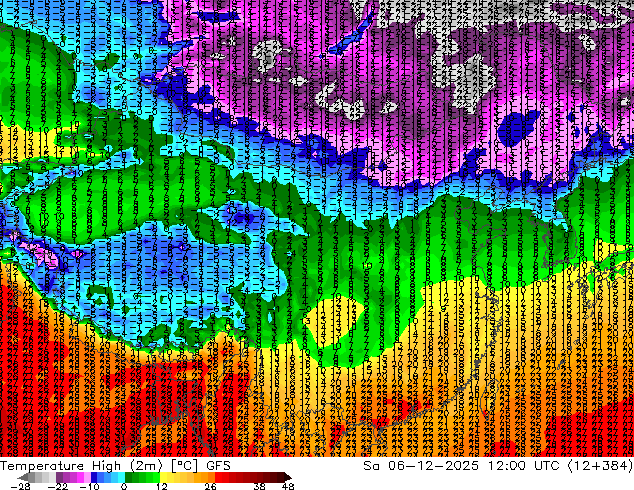Click the '-22' legend label

pyautogui.click(x=58, y=486)
